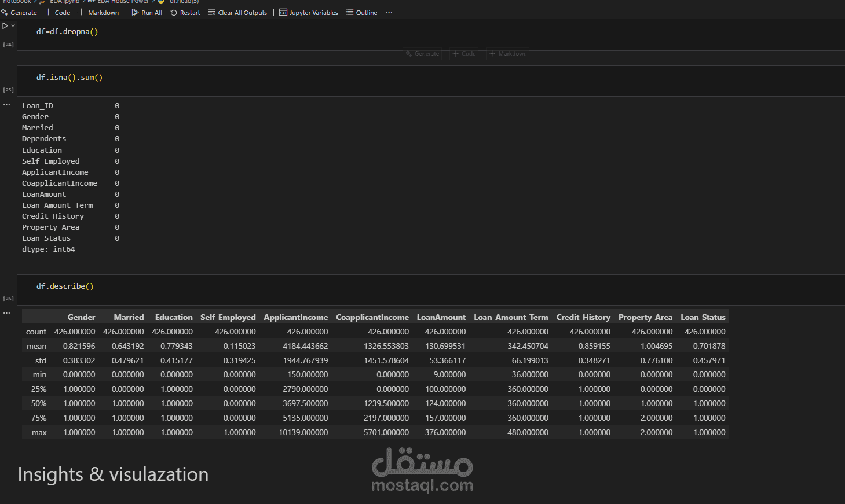Image resolution: width=845 pixels, height=504 pixels.
Task: Click the Credit_History column header in the table
Action: coord(583,317)
